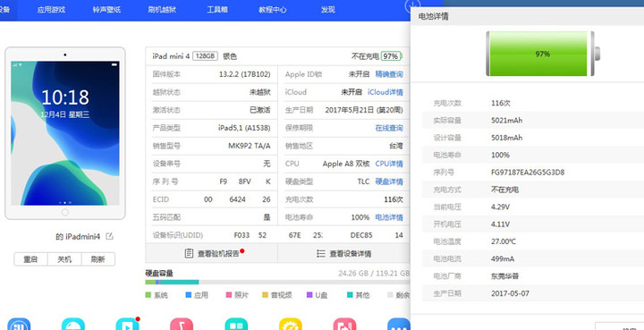The height and width of the screenshot is (330, 644).
Task: Click the download circle icon in top bar
Action: pyautogui.click(x=412, y=4)
